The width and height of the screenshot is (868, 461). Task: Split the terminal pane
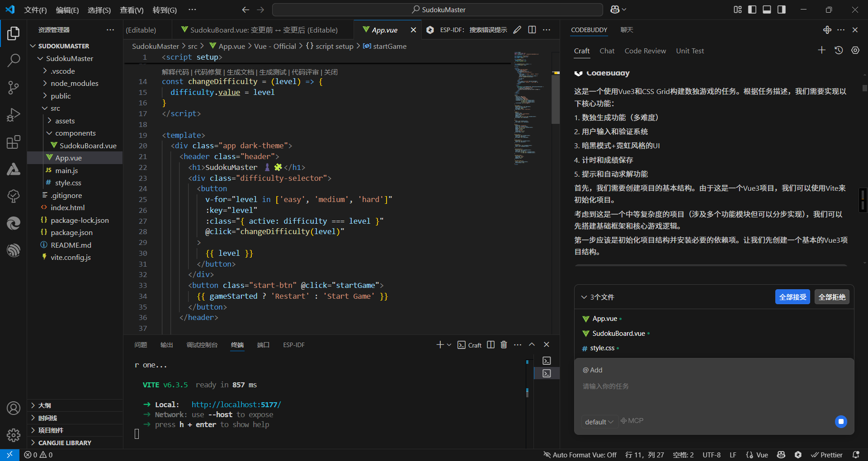click(x=491, y=345)
